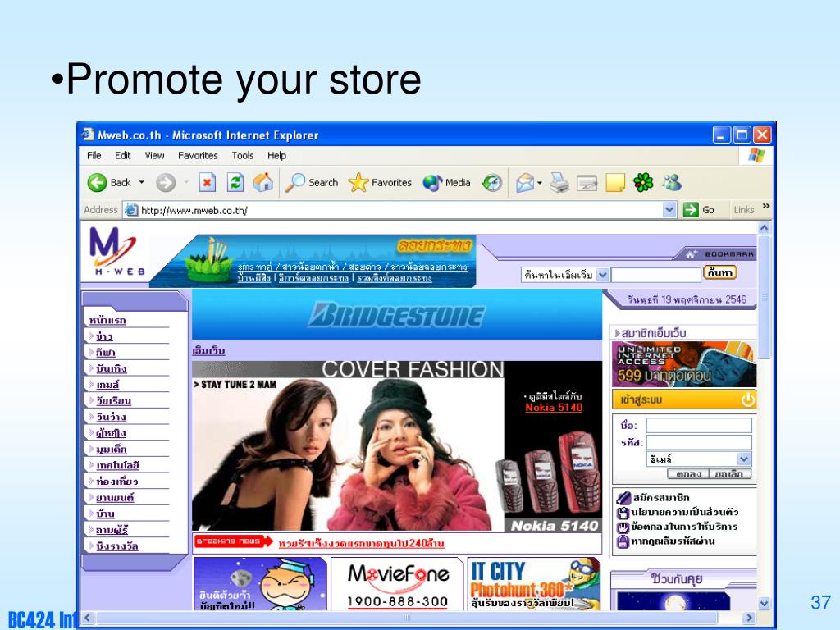
Task: Click the เอ็มเว็บ link under the Bridgestone banner
Action: (x=208, y=351)
